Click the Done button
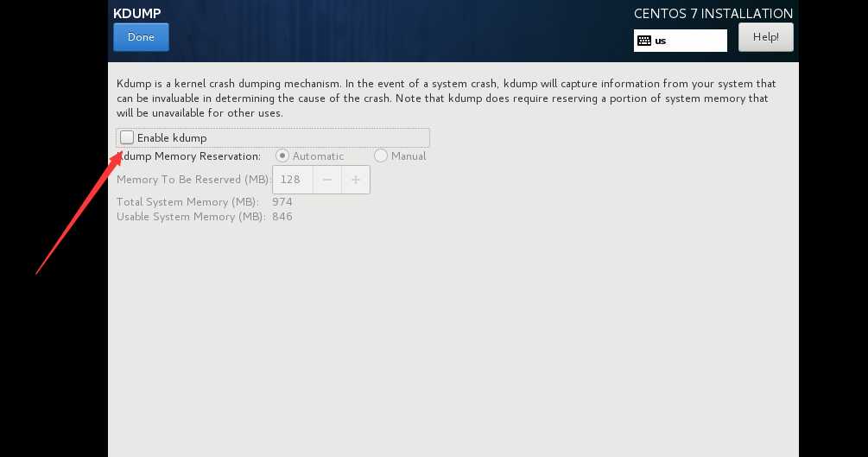 [x=141, y=37]
